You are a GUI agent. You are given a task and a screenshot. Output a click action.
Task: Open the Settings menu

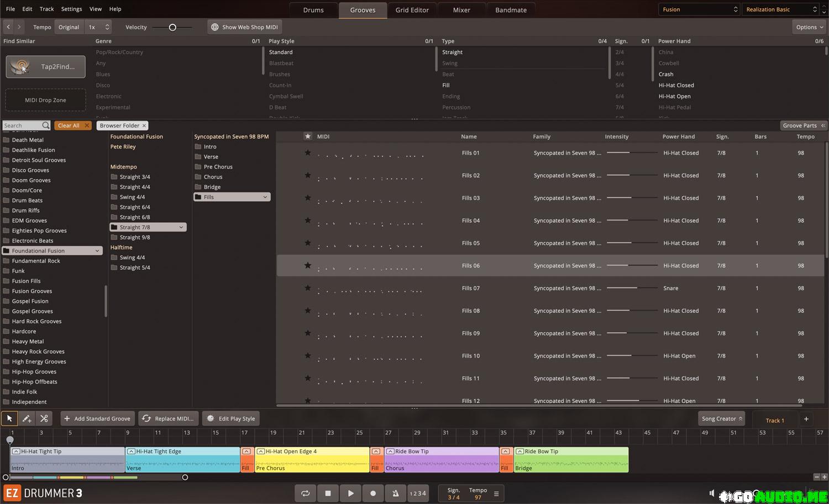coord(71,9)
